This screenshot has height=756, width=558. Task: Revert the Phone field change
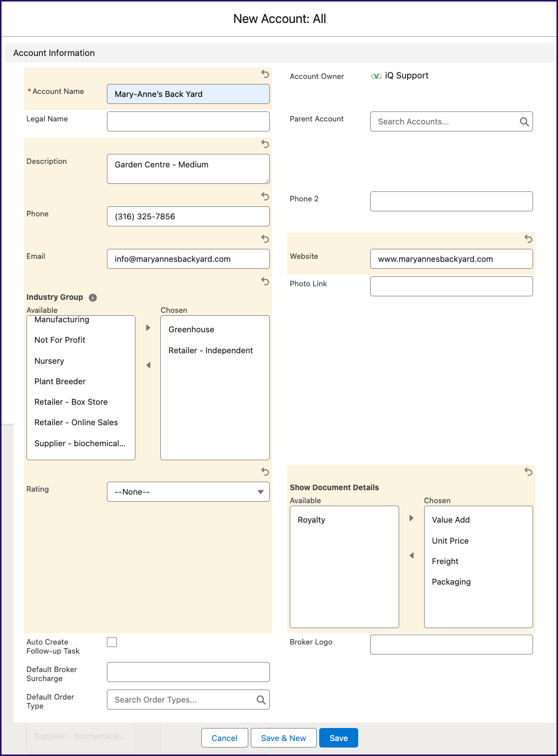coord(265,196)
